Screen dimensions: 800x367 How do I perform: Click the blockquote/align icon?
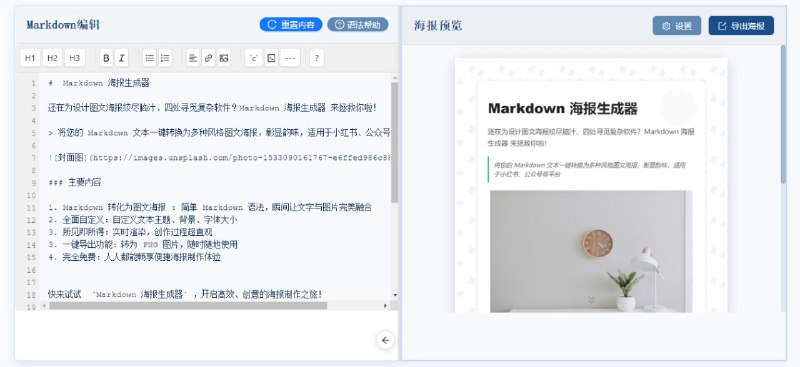tap(193, 58)
